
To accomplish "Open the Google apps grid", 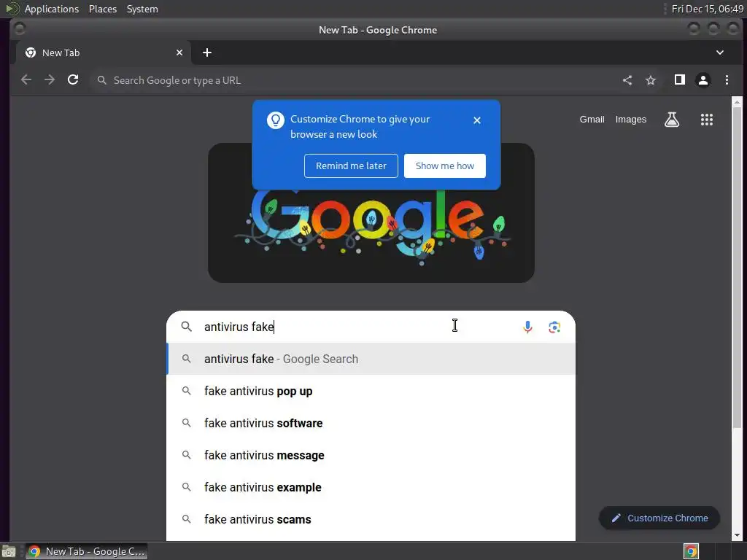I will [x=706, y=120].
